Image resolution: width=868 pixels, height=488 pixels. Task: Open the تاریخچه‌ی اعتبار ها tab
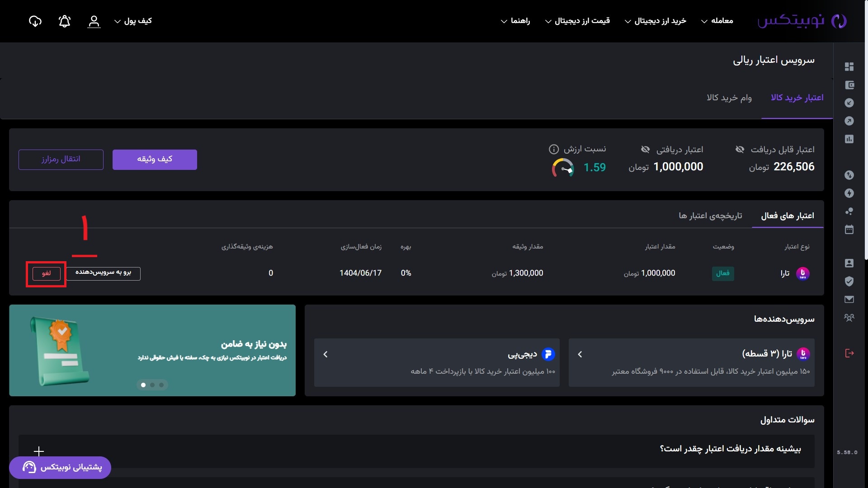[710, 216]
